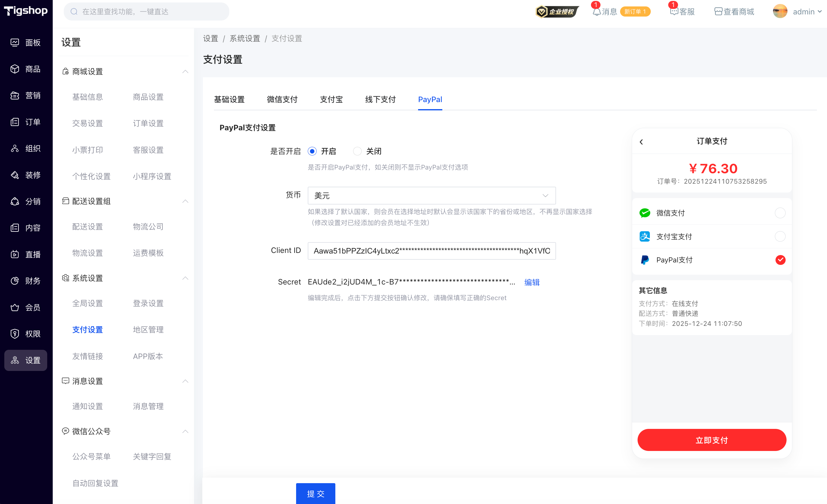Open the 组织 organization sidebar icon
Screen dimensions: 827x504
point(15,148)
